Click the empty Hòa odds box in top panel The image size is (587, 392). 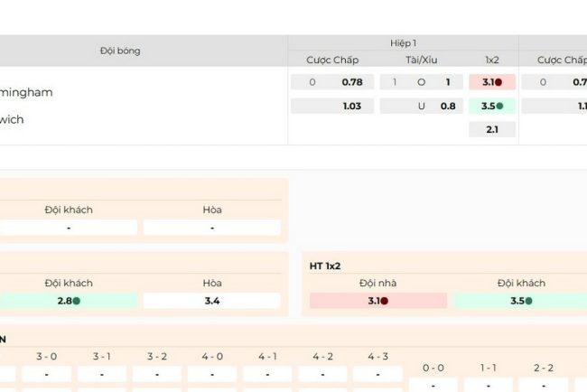211,228
